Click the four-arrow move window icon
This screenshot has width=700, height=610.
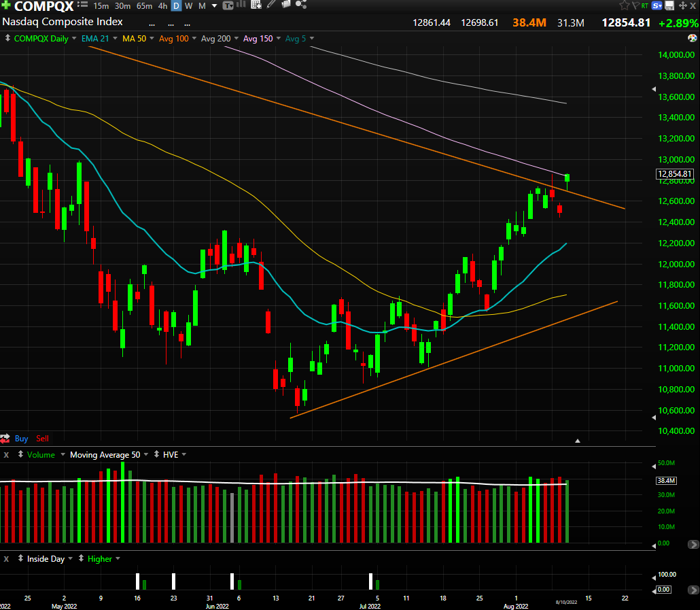point(682,5)
